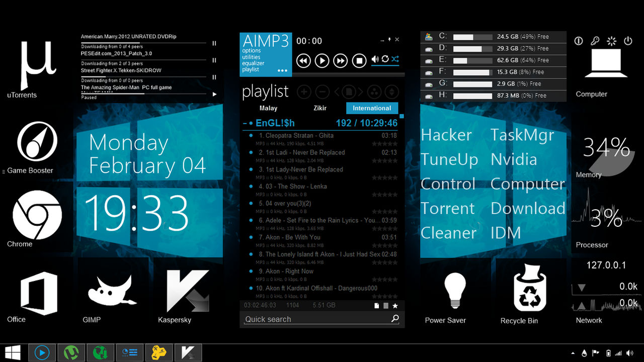Toggle repeat mode in AIMP3
Image resolution: width=644 pixels, height=362 pixels.
tap(385, 59)
